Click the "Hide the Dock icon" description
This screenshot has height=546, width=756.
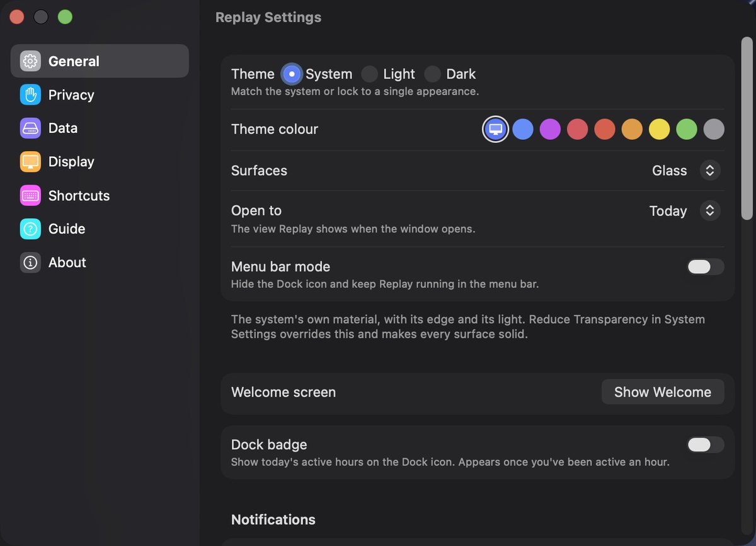click(x=385, y=284)
